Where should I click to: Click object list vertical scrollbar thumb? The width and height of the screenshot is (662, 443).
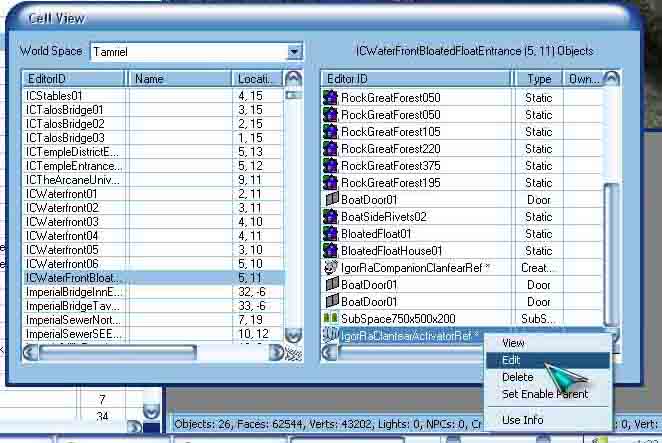coord(611,254)
